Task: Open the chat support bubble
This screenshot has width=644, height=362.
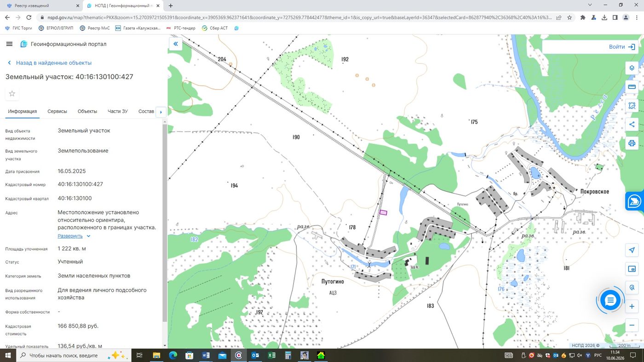Action: point(610,301)
